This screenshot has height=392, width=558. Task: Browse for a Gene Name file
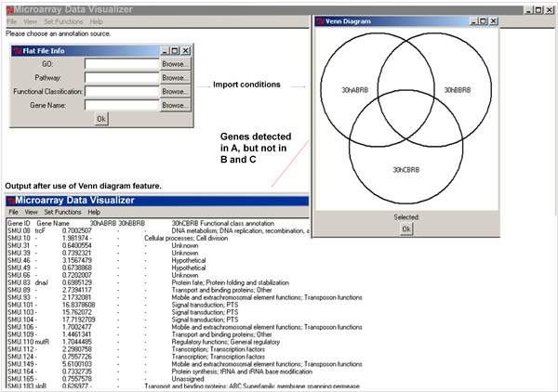174,106
